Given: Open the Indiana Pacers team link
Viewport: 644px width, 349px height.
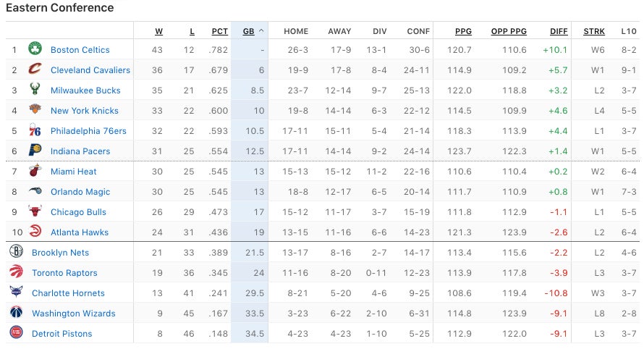Looking at the screenshot, I should [80, 151].
